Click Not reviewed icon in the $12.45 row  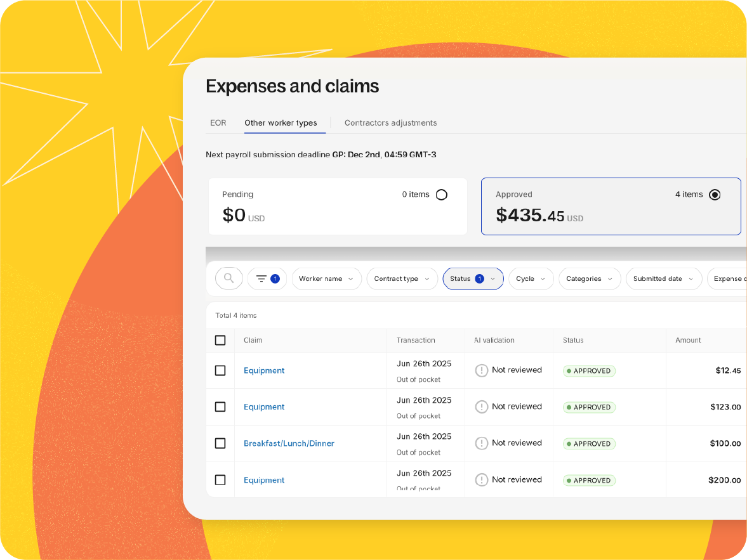[482, 370]
